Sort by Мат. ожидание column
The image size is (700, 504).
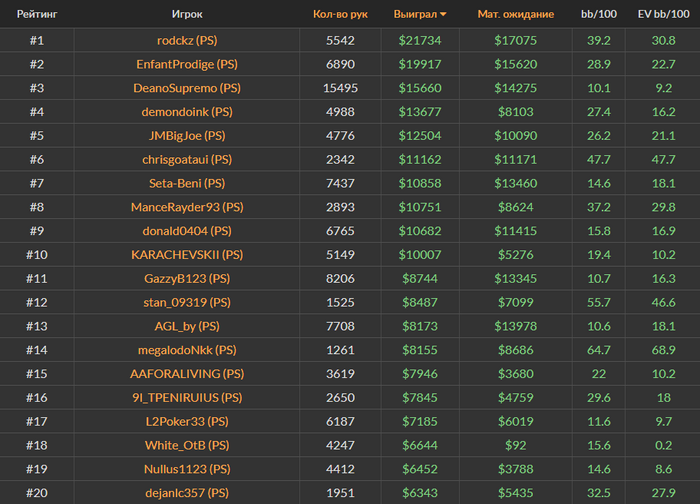515,15
